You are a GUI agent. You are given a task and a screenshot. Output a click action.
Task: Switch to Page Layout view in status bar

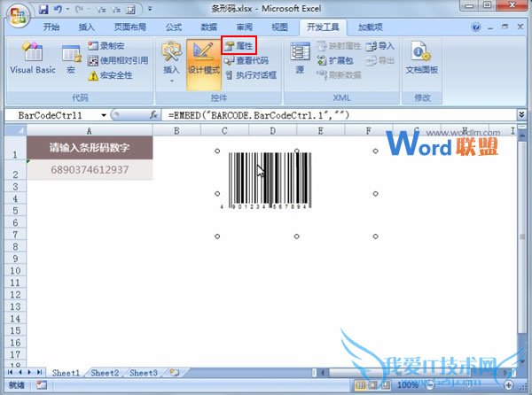[373, 385]
